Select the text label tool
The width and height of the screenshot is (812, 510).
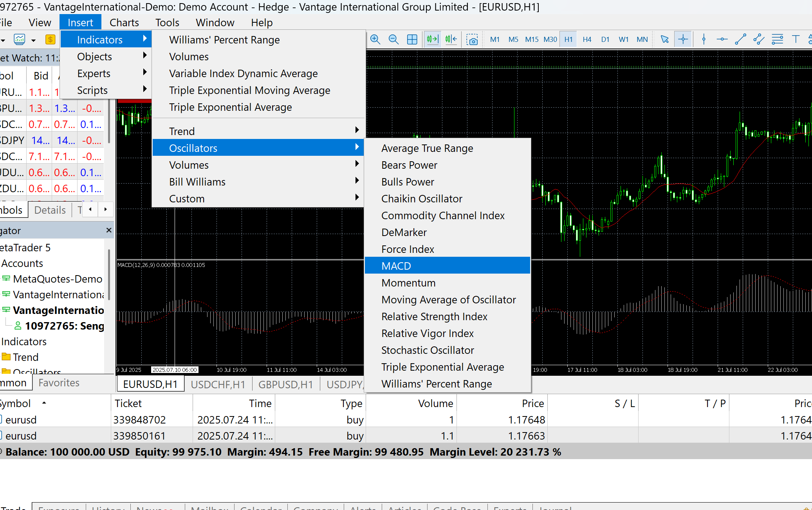coord(795,40)
